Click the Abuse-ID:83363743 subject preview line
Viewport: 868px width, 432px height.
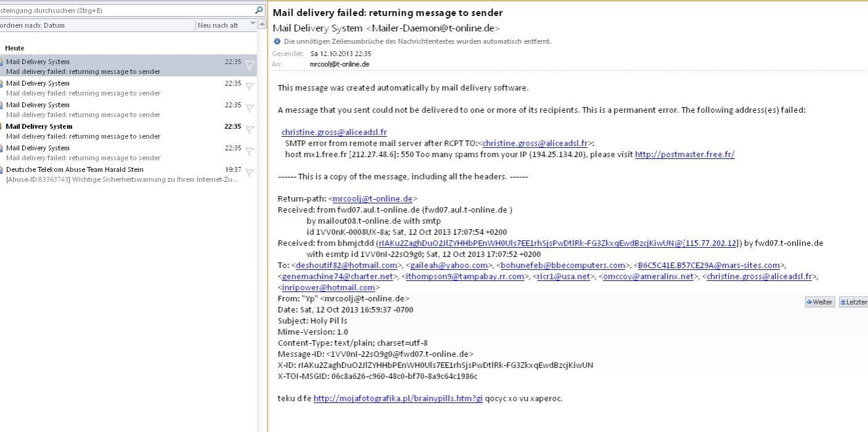coord(122,179)
